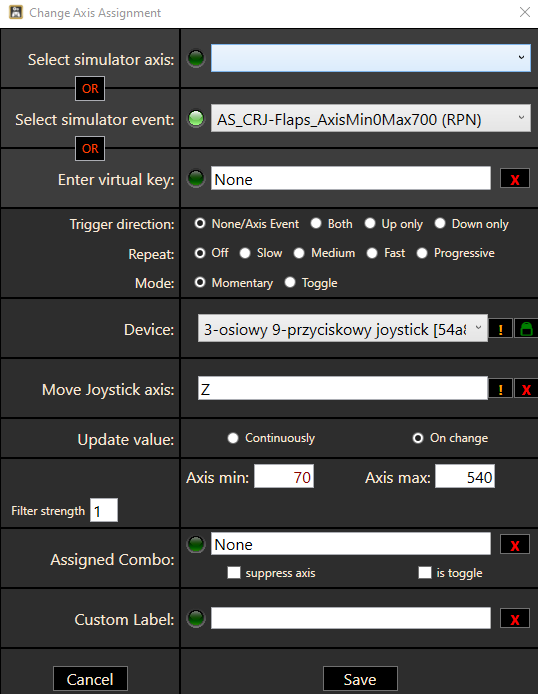
Task: Cancel the axis assignment dialog
Action: click(x=90, y=679)
